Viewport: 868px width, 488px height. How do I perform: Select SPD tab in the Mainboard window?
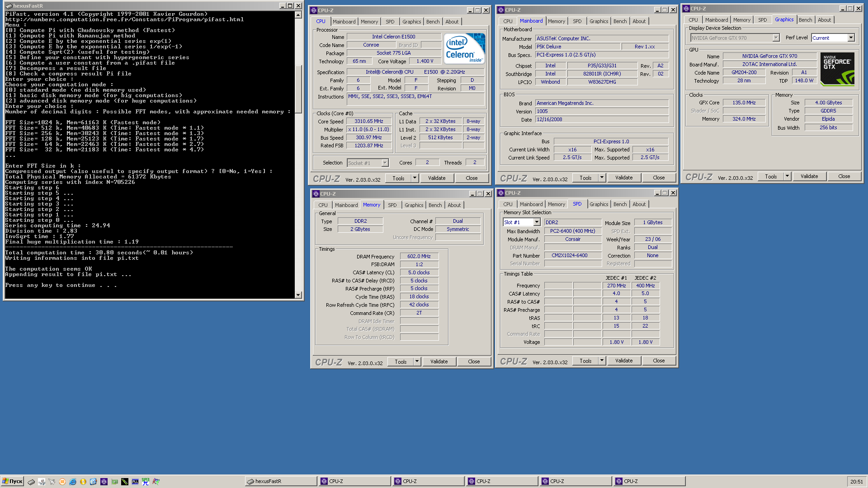pos(577,21)
